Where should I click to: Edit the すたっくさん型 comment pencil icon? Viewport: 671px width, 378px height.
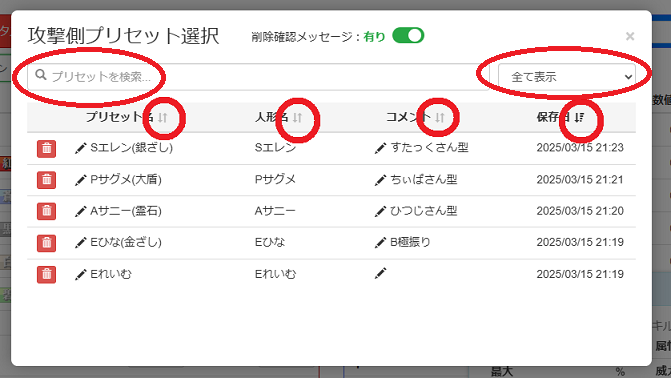(x=380, y=148)
